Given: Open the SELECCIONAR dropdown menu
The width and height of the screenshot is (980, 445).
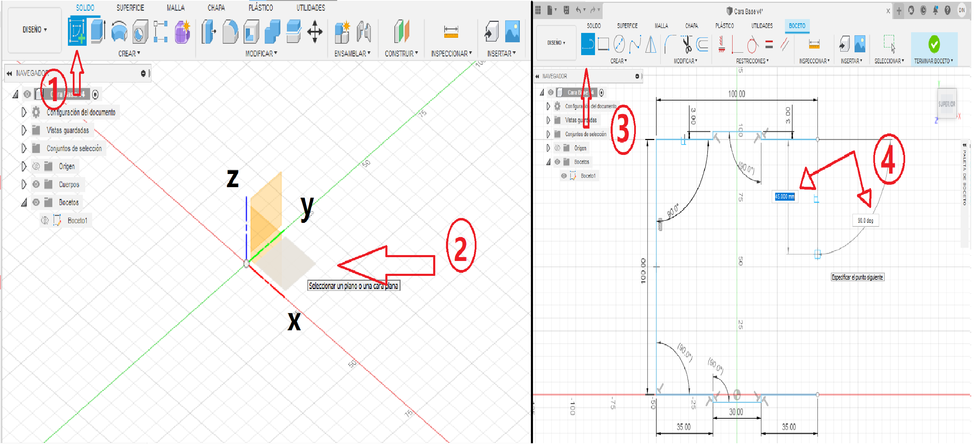Looking at the screenshot, I should click(x=890, y=61).
